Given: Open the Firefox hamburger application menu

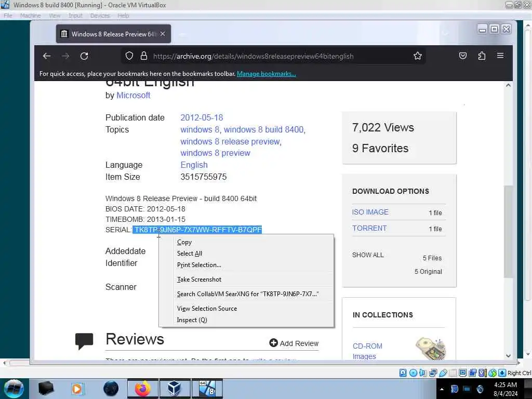Looking at the screenshot, I should pos(500,55).
